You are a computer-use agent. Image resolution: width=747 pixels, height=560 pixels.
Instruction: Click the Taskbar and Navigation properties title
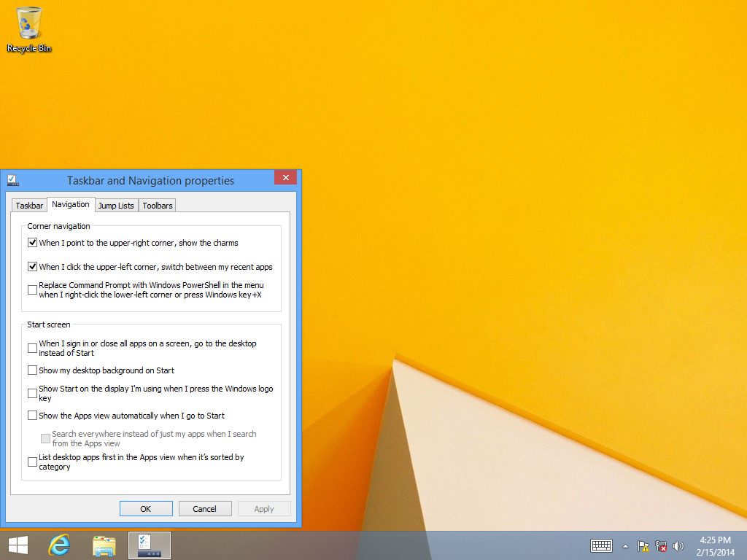click(150, 181)
